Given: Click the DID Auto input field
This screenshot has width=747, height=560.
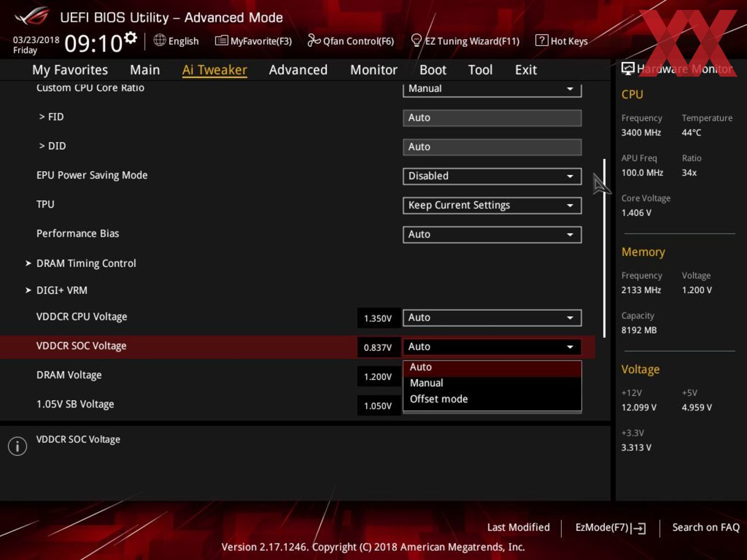Looking at the screenshot, I should pos(492,147).
